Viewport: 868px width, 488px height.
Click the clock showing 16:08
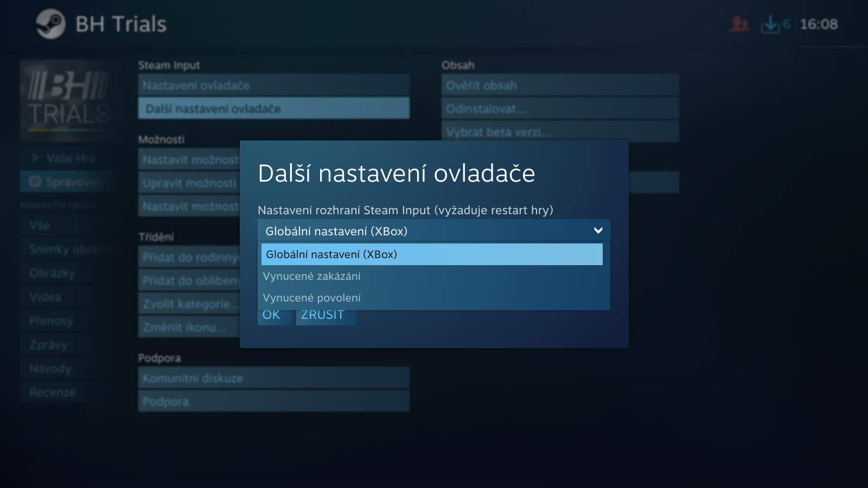point(819,24)
